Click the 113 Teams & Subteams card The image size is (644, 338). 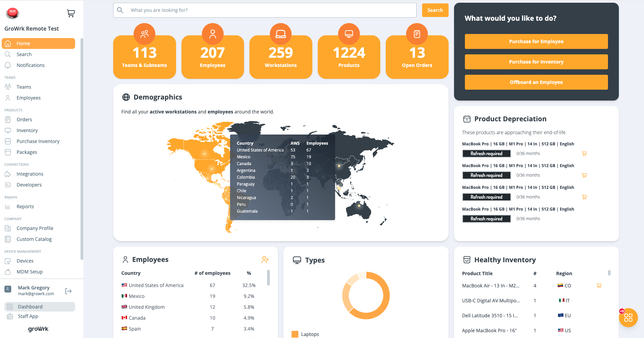pyautogui.click(x=144, y=57)
